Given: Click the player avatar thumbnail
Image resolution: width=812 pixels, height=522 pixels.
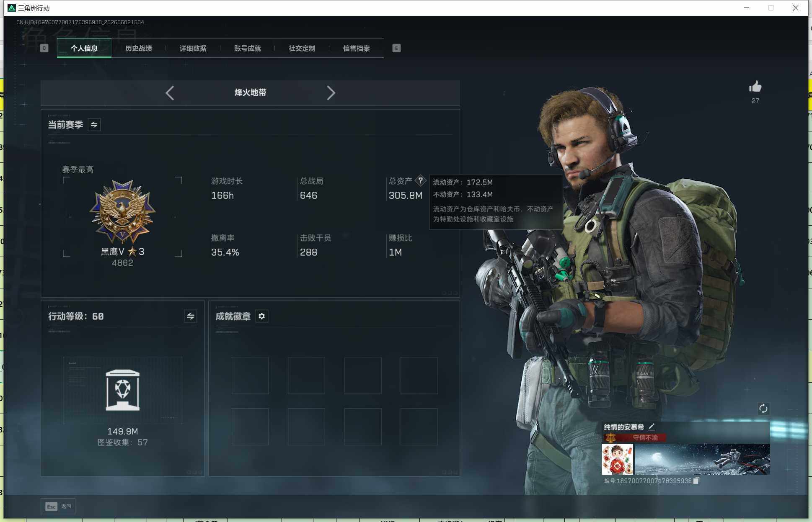Looking at the screenshot, I should coord(618,459).
